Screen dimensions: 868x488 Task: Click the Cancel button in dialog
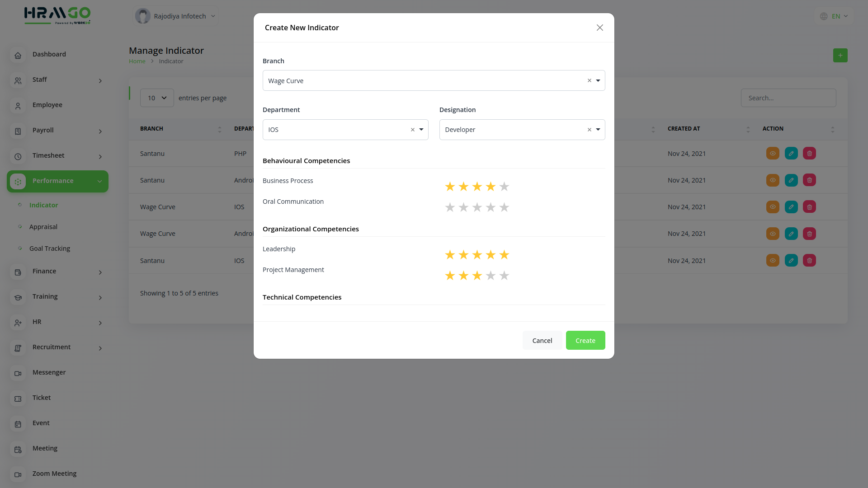[x=542, y=341]
